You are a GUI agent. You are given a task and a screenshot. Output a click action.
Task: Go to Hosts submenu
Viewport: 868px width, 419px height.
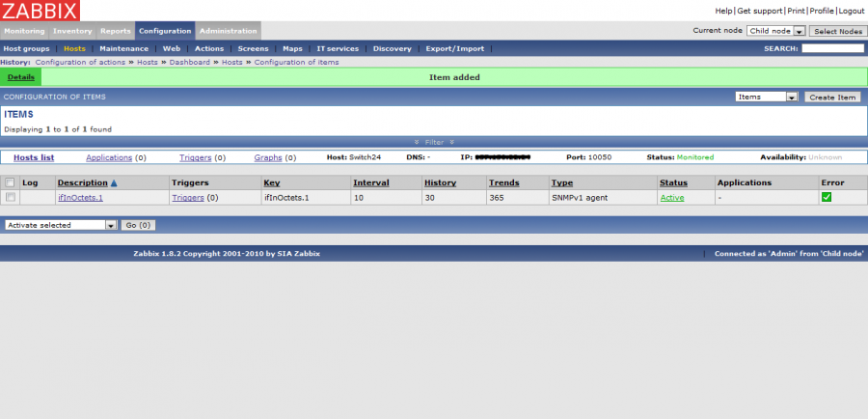tap(74, 49)
